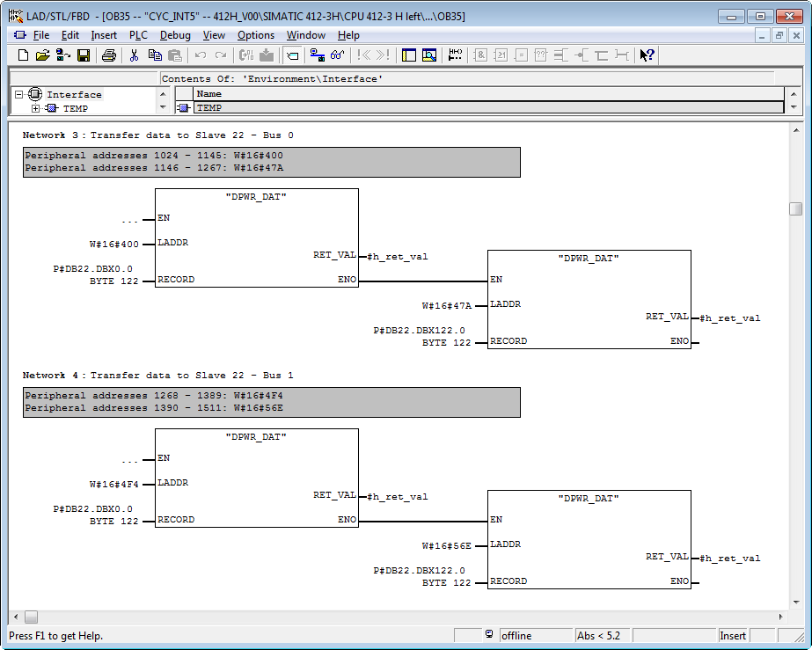Screen dimensions: 812x650
Task: Click the Copy icon in toolbar
Action: click(155, 55)
